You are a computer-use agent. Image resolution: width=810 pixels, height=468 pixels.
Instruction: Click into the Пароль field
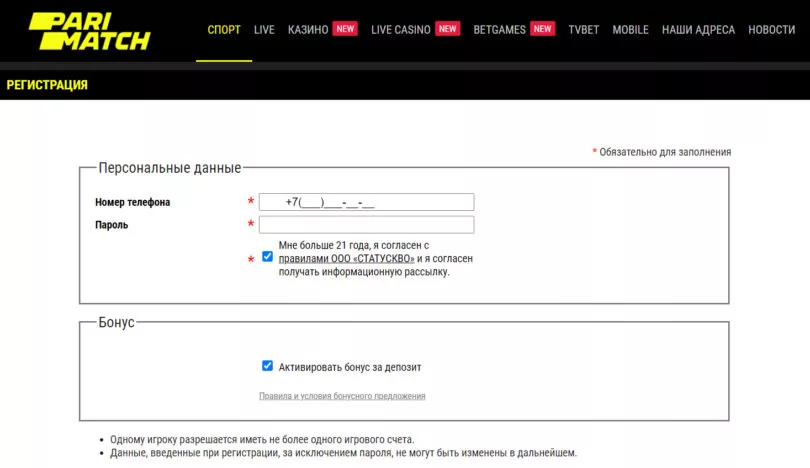pos(366,225)
